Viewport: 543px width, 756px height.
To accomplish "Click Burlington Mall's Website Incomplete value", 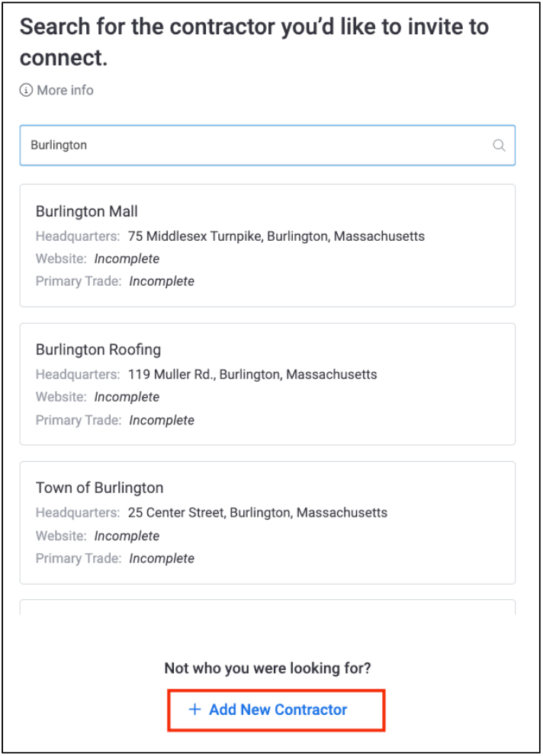I will tap(127, 259).
